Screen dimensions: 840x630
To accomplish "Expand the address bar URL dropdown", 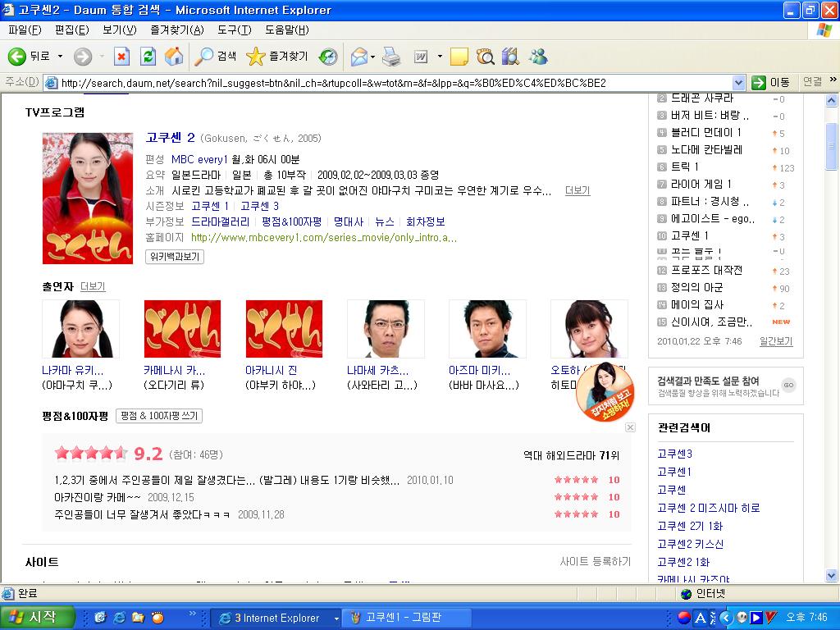I will tap(737, 82).
